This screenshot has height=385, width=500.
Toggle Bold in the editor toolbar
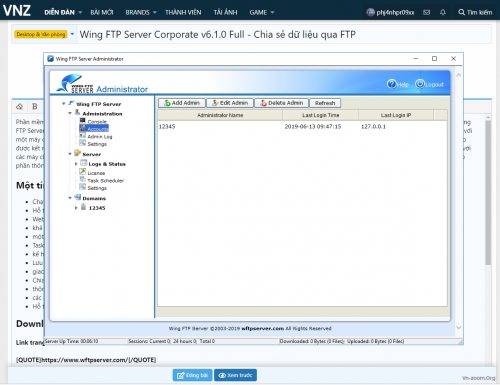pyautogui.click(x=35, y=107)
